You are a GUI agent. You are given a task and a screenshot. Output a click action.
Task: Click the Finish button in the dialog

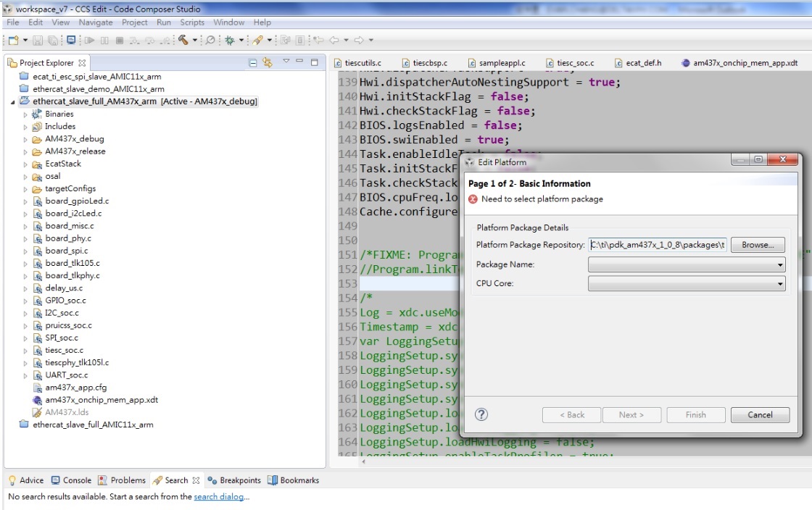695,415
